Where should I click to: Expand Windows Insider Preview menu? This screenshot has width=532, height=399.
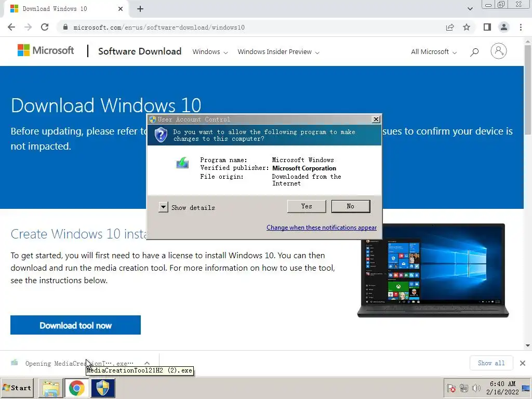[278, 52]
